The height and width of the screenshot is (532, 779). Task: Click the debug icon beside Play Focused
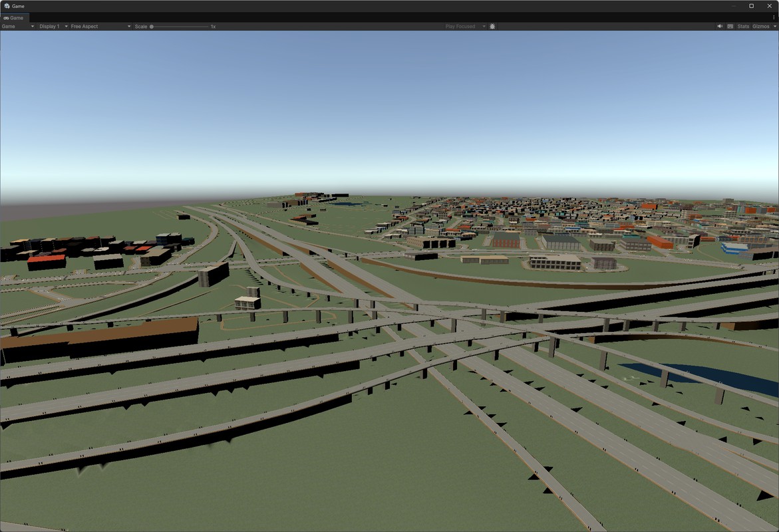492,26
